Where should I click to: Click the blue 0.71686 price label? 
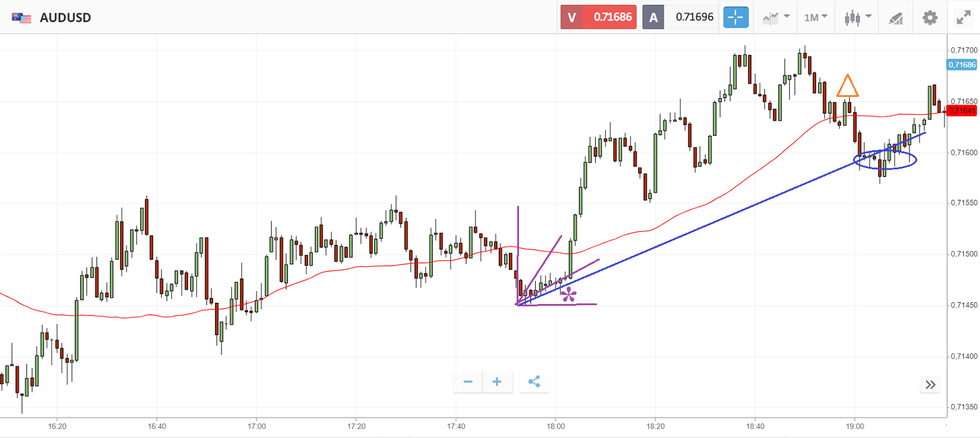(961, 65)
